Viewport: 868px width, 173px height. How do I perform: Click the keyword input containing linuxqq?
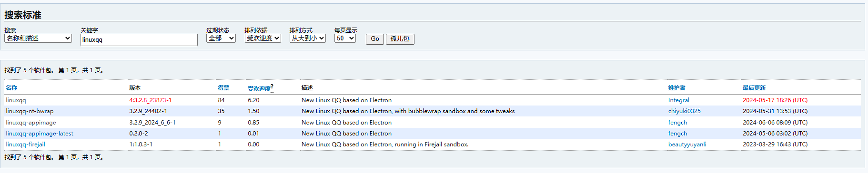[139, 40]
